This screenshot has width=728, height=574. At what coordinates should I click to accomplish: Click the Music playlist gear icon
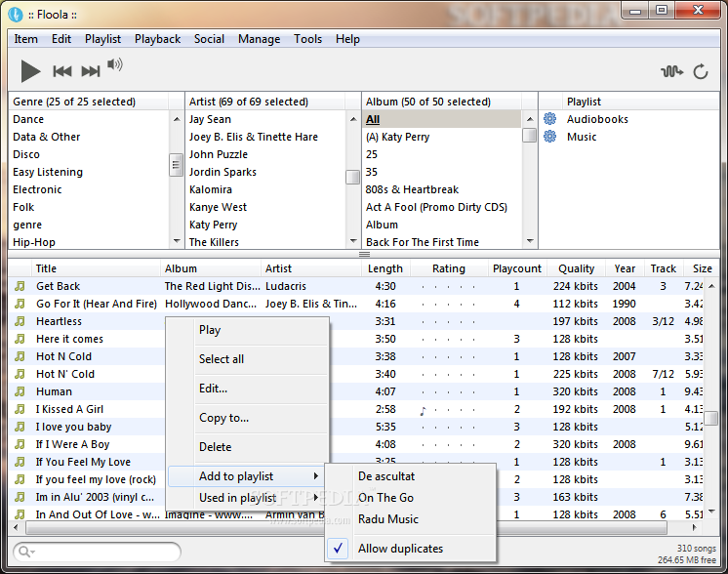(x=550, y=137)
